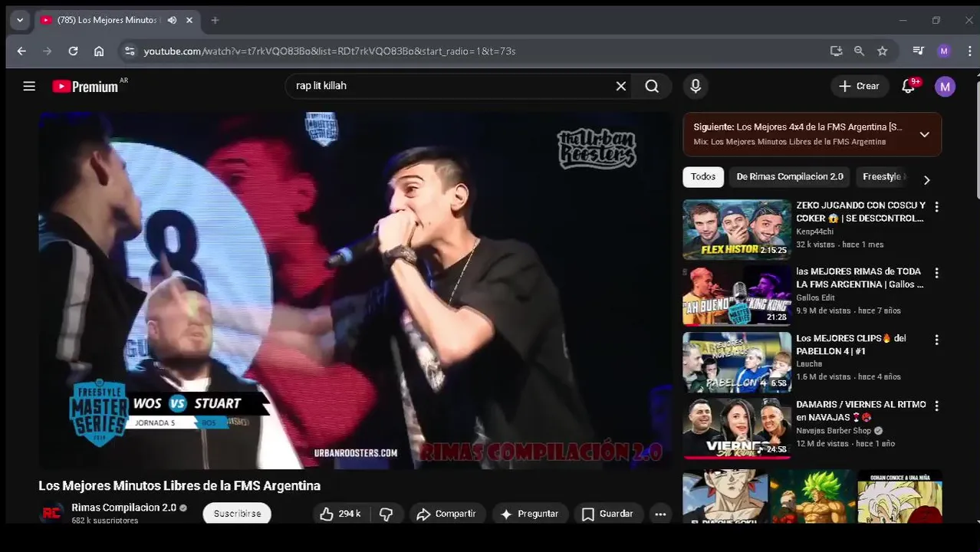Image resolution: width=980 pixels, height=552 pixels.
Task: Open title las MEJORES RIMAS de TODA
Action: [x=860, y=278]
